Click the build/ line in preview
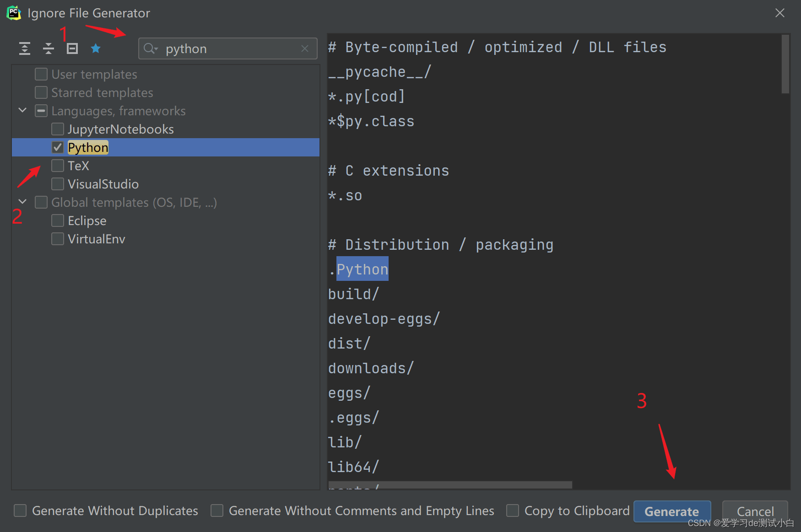The width and height of the screenshot is (801, 532). [x=354, y=294]
